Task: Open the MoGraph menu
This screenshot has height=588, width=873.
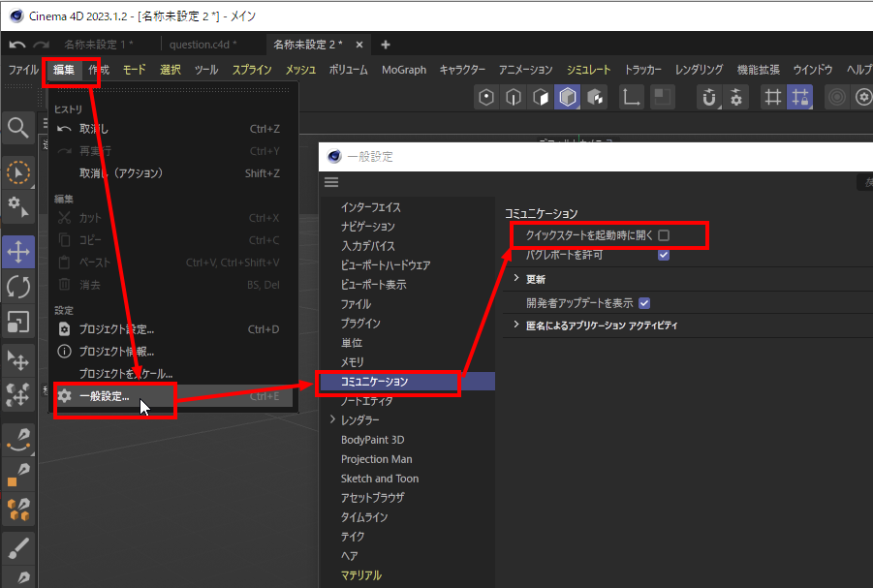Action: tap(404, 70)
